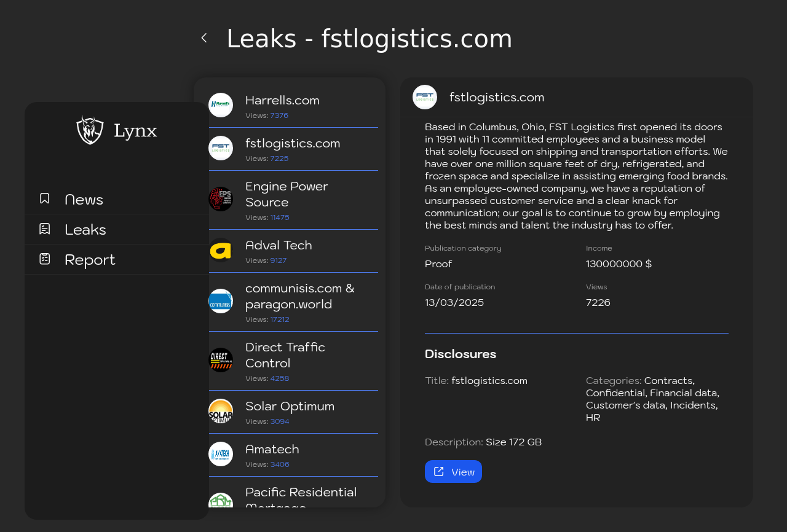The image size is (787, 532).
Task: Click the publication date 13/03/2025
Action: 454,303
